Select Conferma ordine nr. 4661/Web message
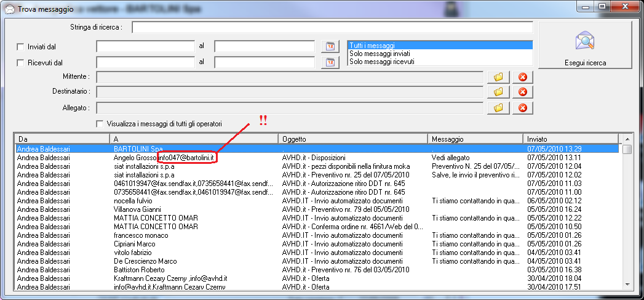The image size is (644, 300). click(317, 226)
